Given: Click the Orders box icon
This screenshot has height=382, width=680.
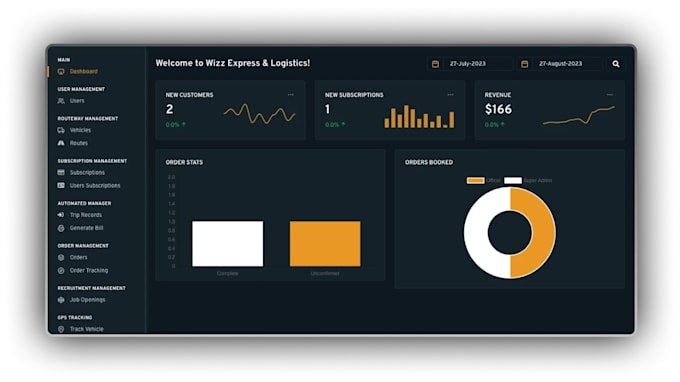Looking at the screenshot, I should (61, 258).
